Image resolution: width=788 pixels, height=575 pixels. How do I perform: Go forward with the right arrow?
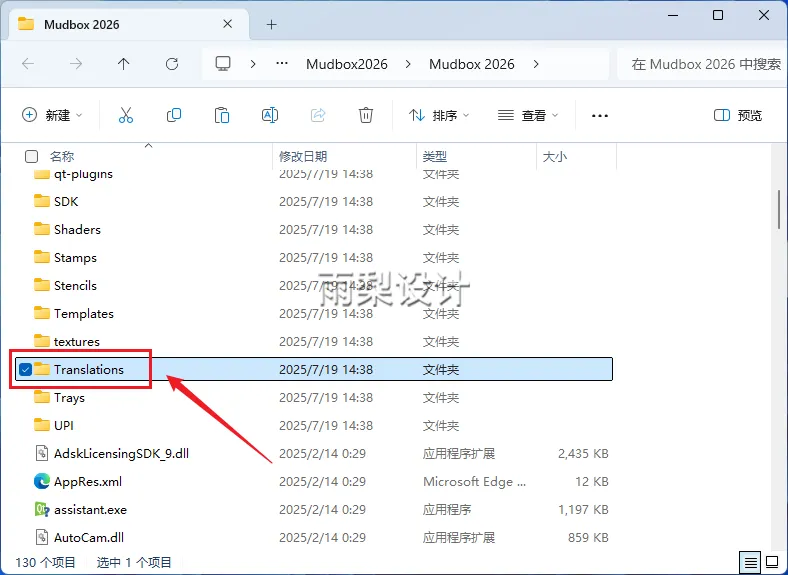tap(76, 64)
